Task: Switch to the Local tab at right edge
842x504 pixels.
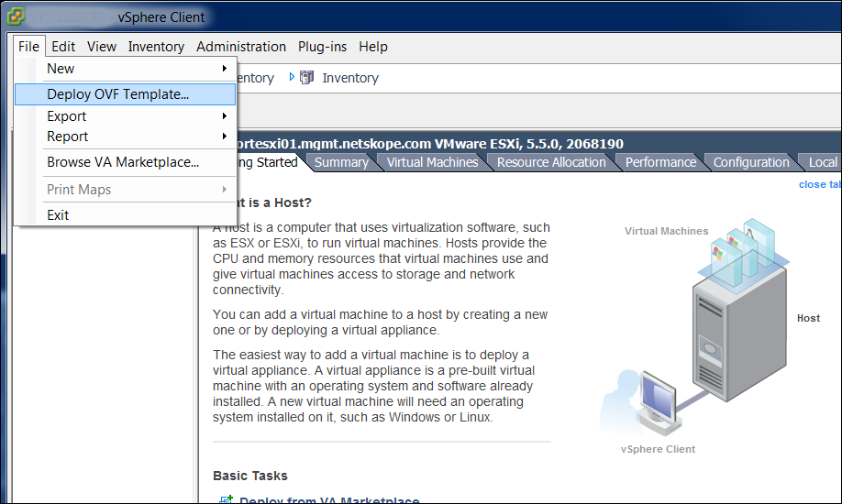Action: [x=822, y=162]
